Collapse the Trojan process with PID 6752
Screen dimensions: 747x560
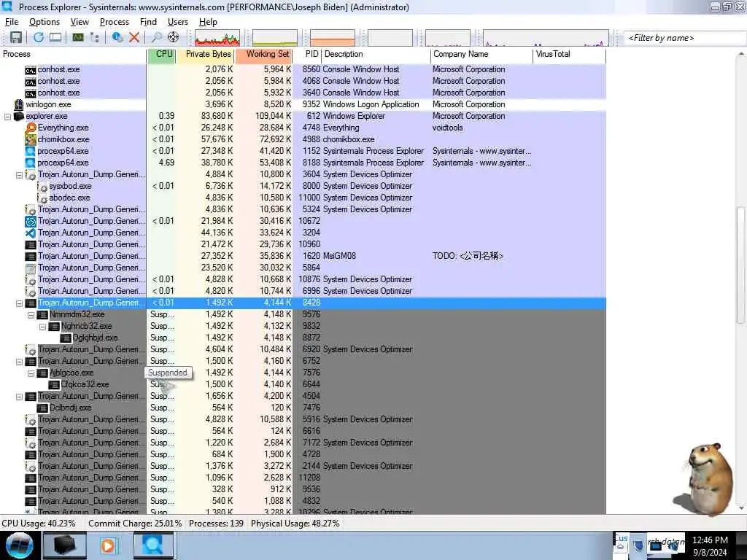(x=19, y=362)
